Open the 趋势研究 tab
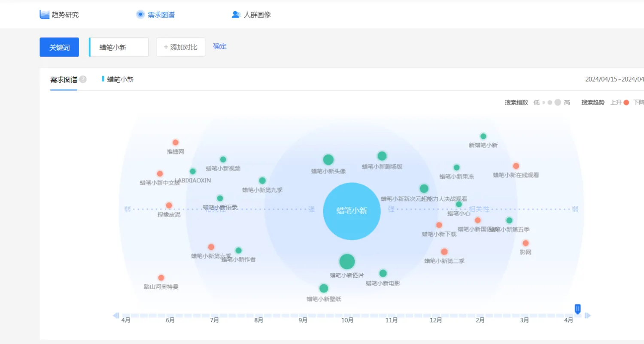Image resolution: width=644 pixels, height=344 pixels. 59,15
